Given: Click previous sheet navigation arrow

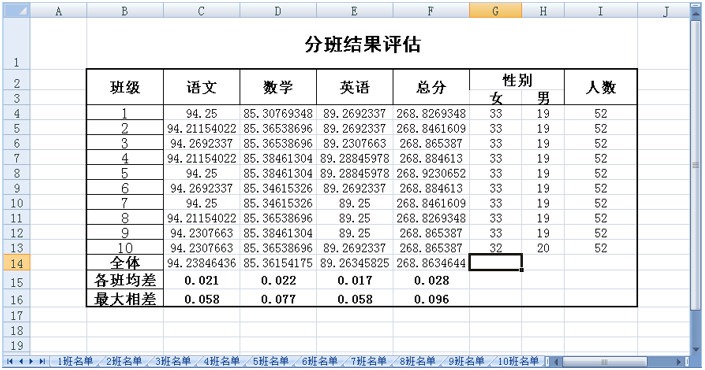Looking at the screenshot, I should click(20, 361).
